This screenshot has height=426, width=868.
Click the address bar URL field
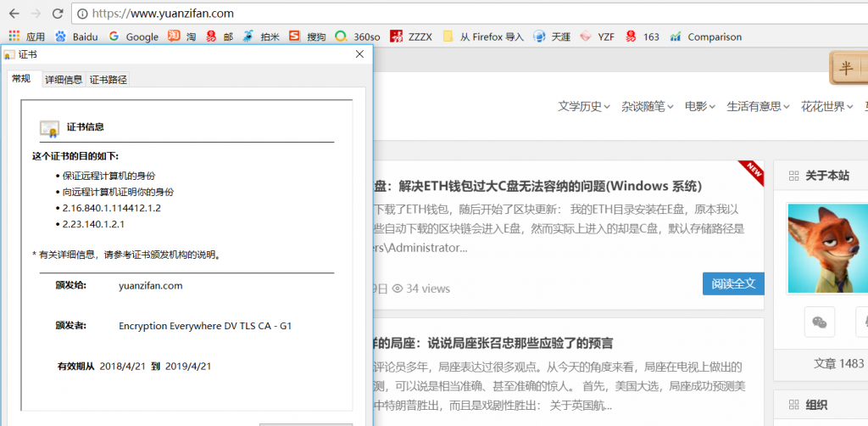click(x=424, y=14)
